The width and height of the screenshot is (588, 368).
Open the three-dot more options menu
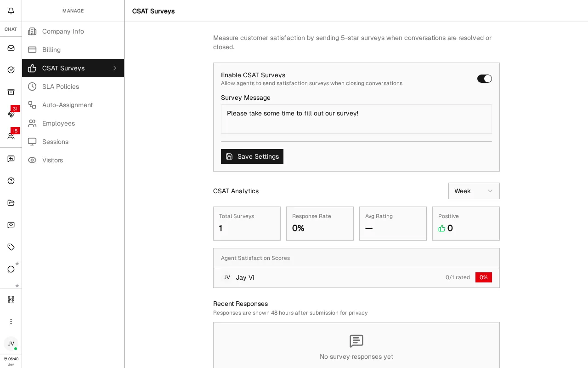click(11, 322)
